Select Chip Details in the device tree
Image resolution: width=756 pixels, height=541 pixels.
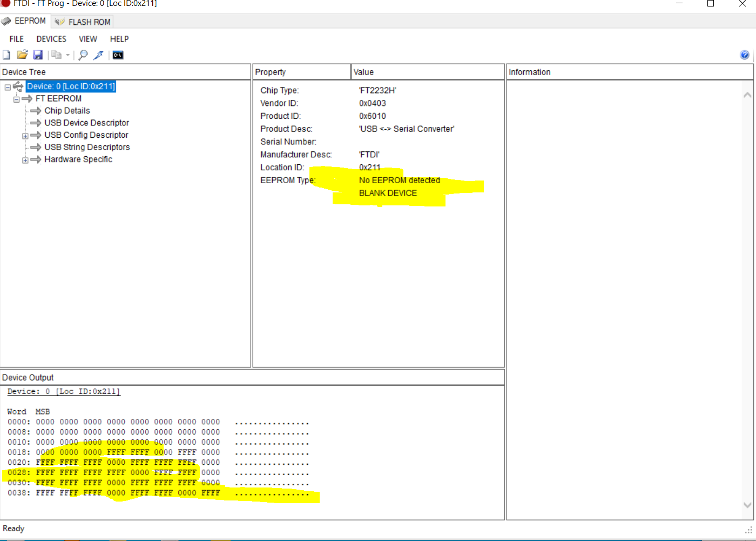pyautogui.click(x=67, y=111)
